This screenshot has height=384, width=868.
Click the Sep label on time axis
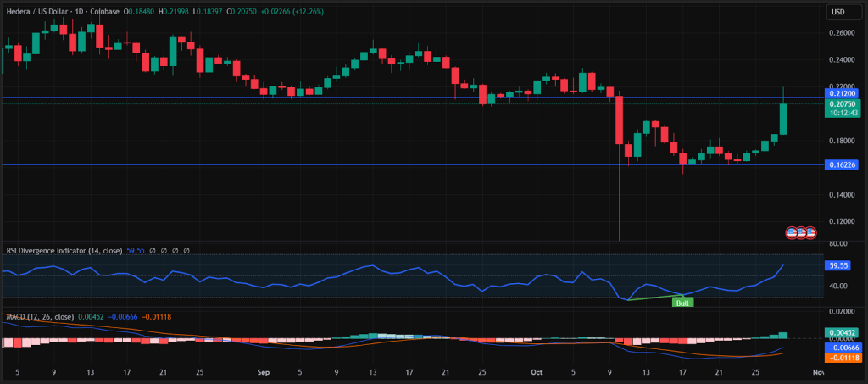click(263, 371)
